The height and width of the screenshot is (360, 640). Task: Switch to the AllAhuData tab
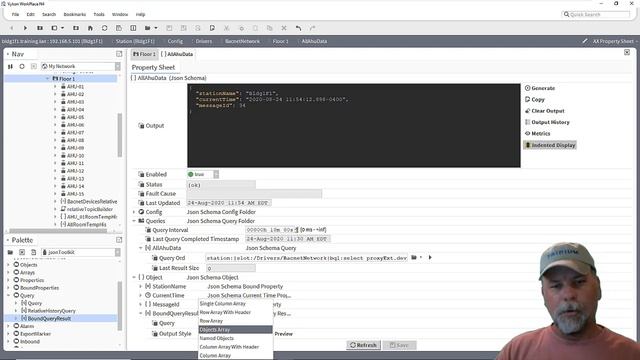tap(177, 54)
